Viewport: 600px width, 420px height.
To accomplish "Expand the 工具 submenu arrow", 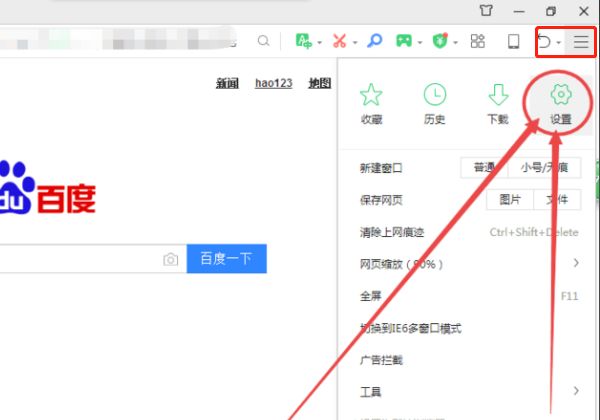I will (x=576, y=391).
